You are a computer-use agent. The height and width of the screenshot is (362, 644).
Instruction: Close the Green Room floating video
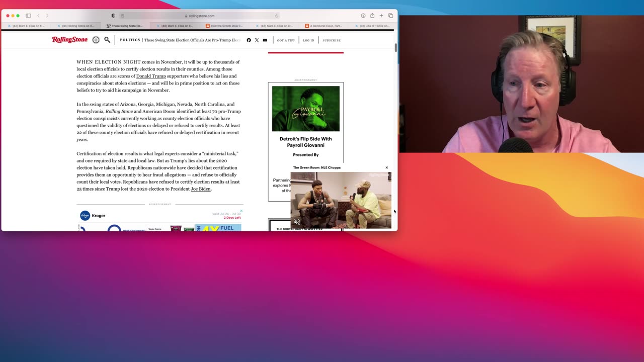[387, 167]
